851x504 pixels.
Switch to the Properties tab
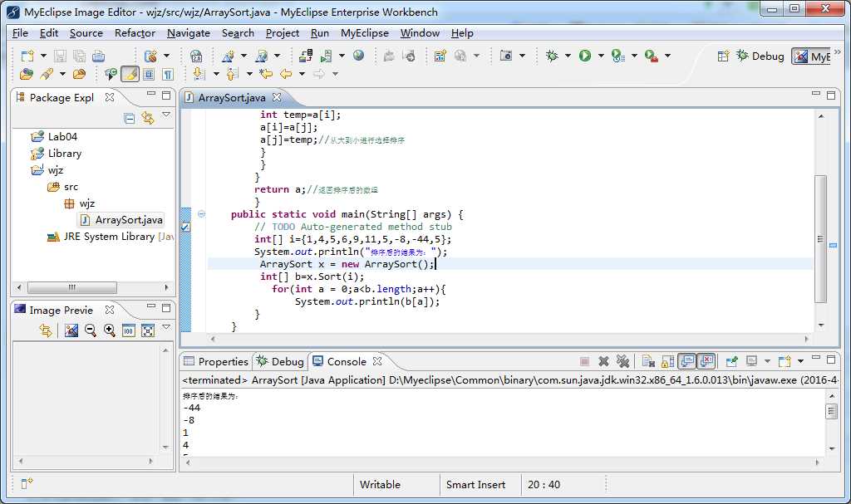(216, 361)
